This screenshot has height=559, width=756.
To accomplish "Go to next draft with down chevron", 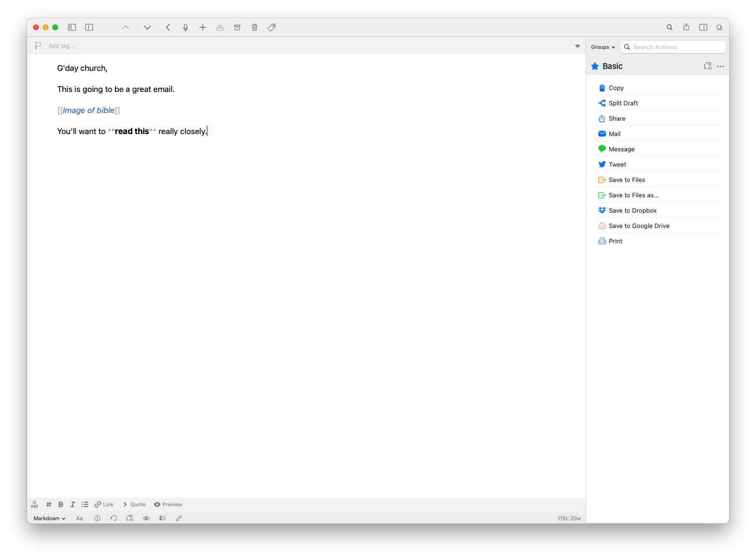I will [x=147, y=27].
